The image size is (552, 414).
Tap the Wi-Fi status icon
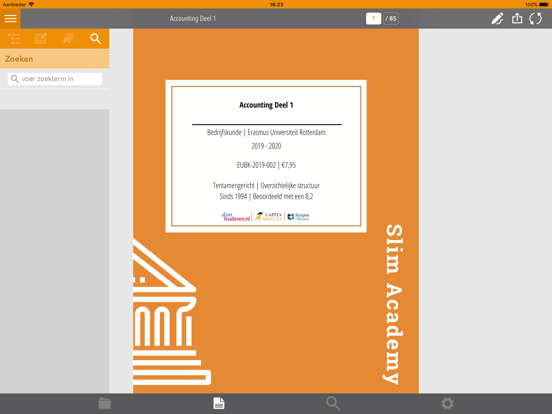click(x=31, y=4)
